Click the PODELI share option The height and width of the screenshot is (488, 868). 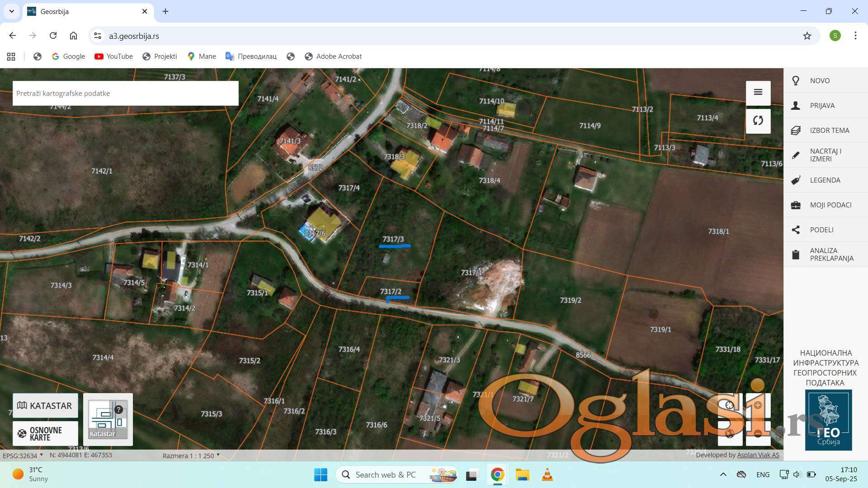pos(821,230)
